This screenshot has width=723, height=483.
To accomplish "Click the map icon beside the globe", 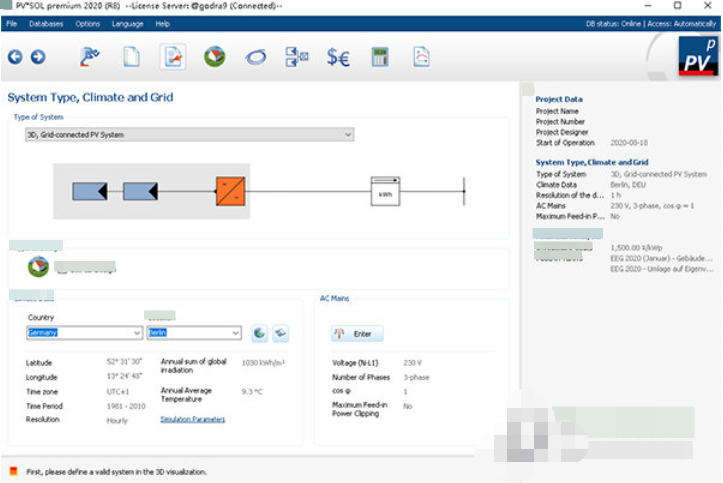I will click(282, 333).
